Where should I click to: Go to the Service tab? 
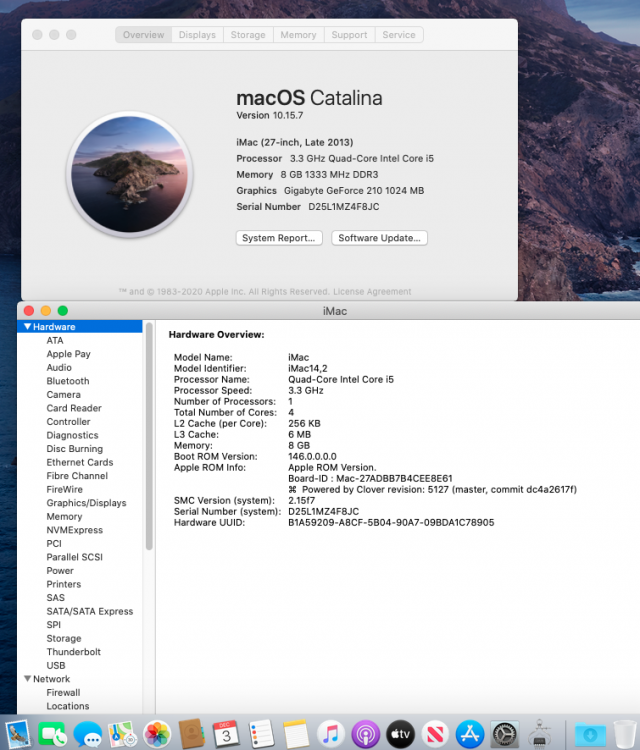pyautogui.click(x=399, y=35)
